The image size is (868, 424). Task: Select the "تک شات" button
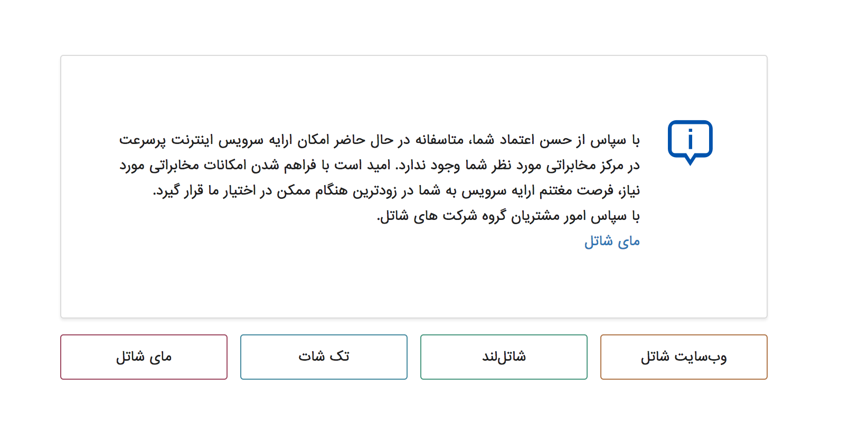(324, 357)
